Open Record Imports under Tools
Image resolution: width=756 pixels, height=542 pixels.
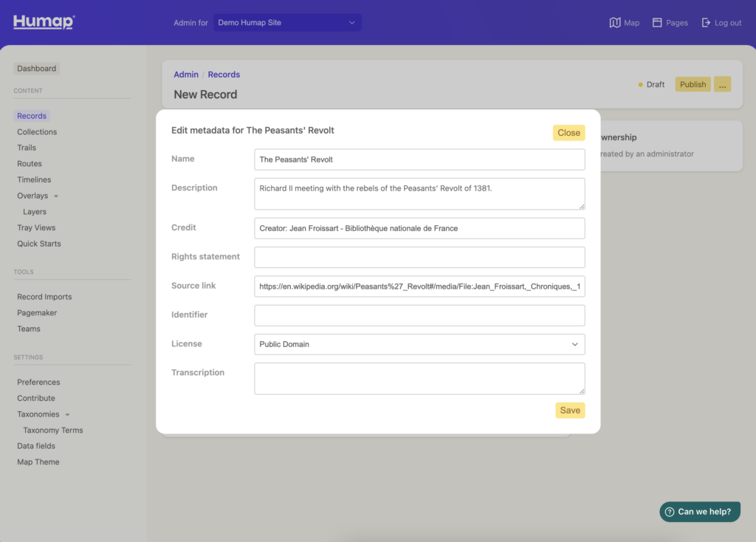(44, 296)
